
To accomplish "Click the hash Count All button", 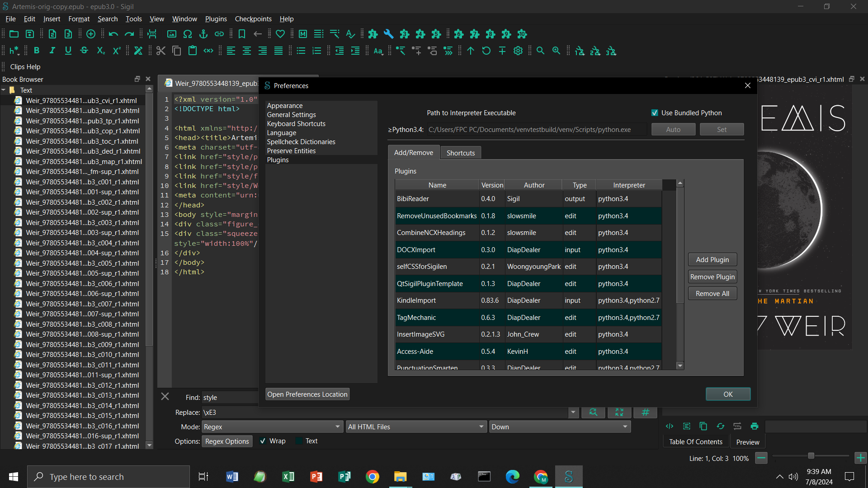I will (645, 412).
